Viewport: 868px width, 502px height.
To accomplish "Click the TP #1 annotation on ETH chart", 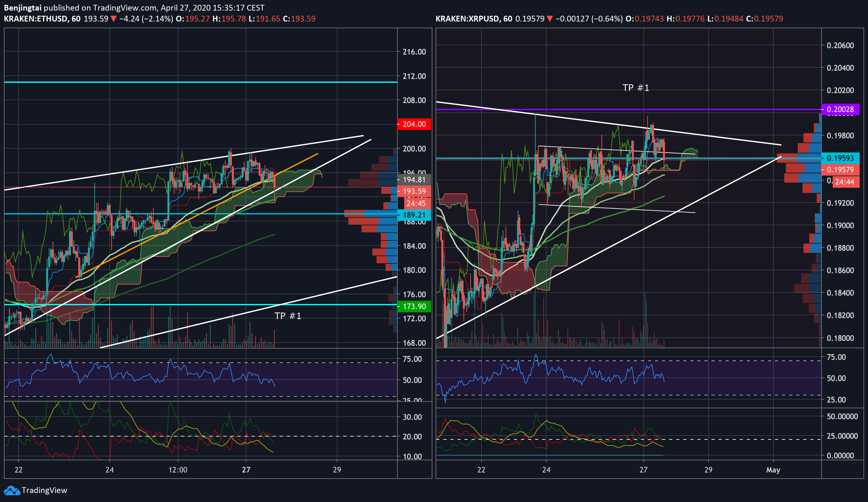I will pyautogui.click(x=288, y=316).
